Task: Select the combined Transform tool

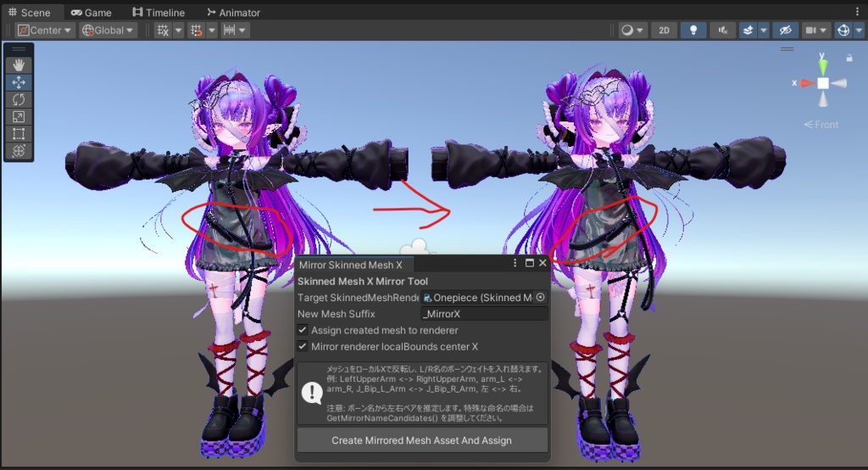Action: tap(19, 151)
